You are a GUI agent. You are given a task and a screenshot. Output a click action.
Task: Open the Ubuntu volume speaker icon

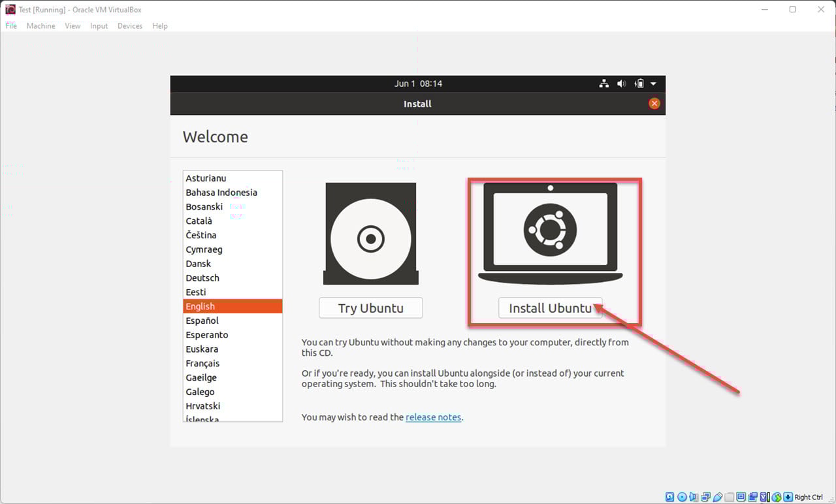621,84
